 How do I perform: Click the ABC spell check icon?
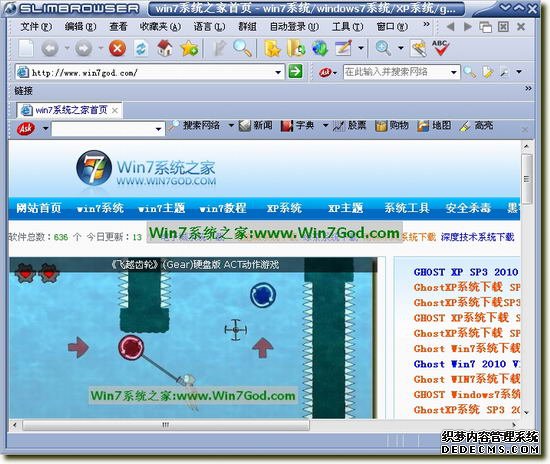[440, 48]
